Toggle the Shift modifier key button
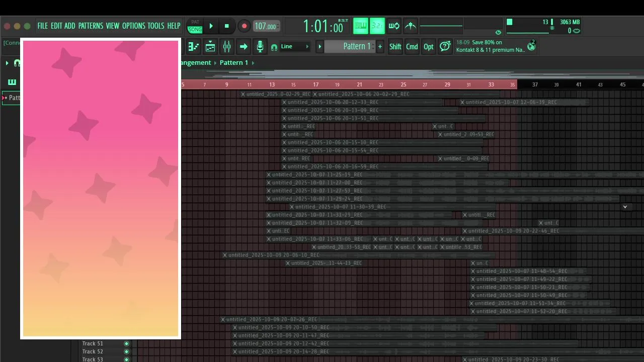This screenshot has width=644, height=362. 395,47
